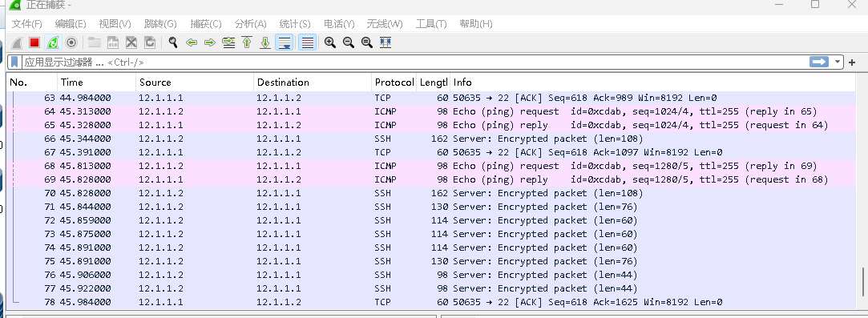Select packet 72 at time 45.859000
The height and width of the screenshot is (318, 868).
pyautogui.click(x=432, y=220)
